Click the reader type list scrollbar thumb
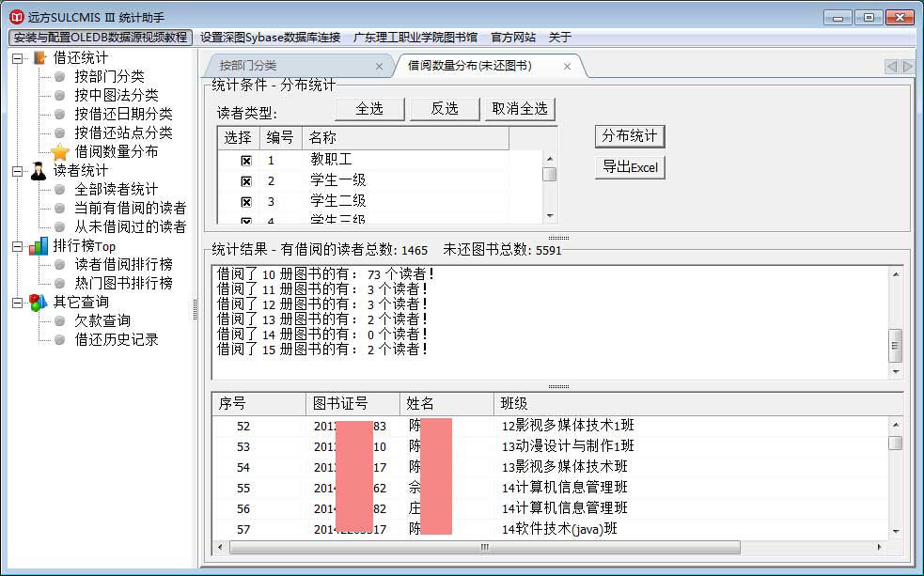The height and width of the screenshot is (576, 924). pos(550,175)
